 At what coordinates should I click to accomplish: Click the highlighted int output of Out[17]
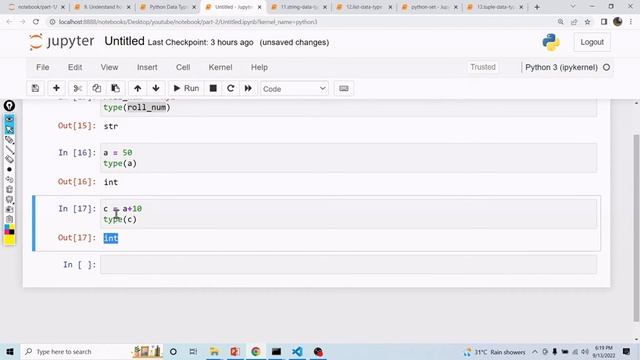coord(111,238)
